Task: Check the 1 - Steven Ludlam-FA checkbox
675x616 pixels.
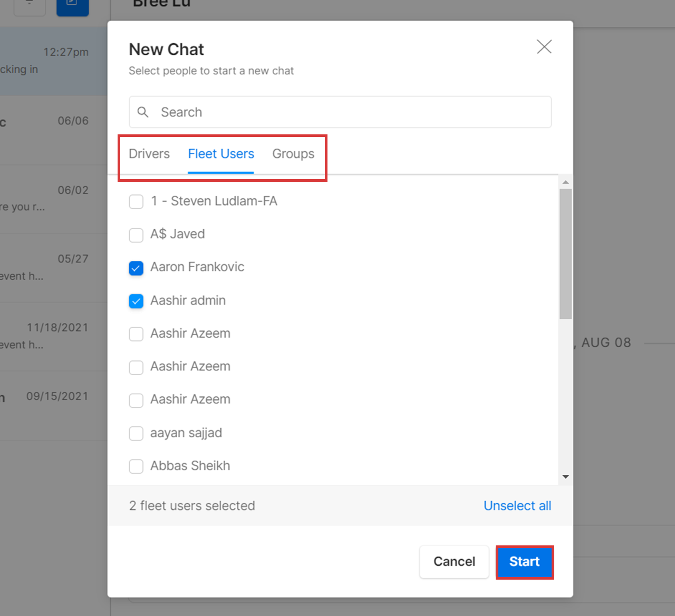Action: point(136,202)
